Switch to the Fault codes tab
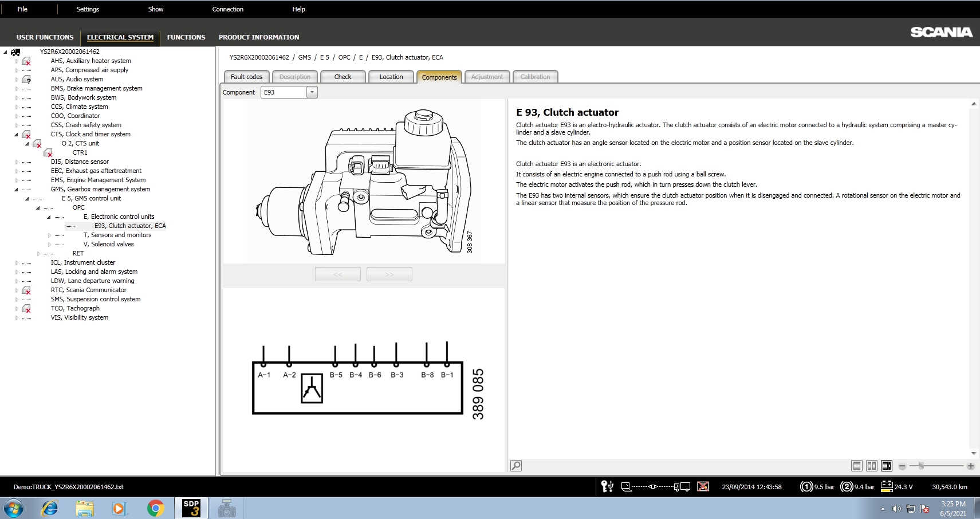The width and height of the screenshot is (980, 519). [246, 76]
